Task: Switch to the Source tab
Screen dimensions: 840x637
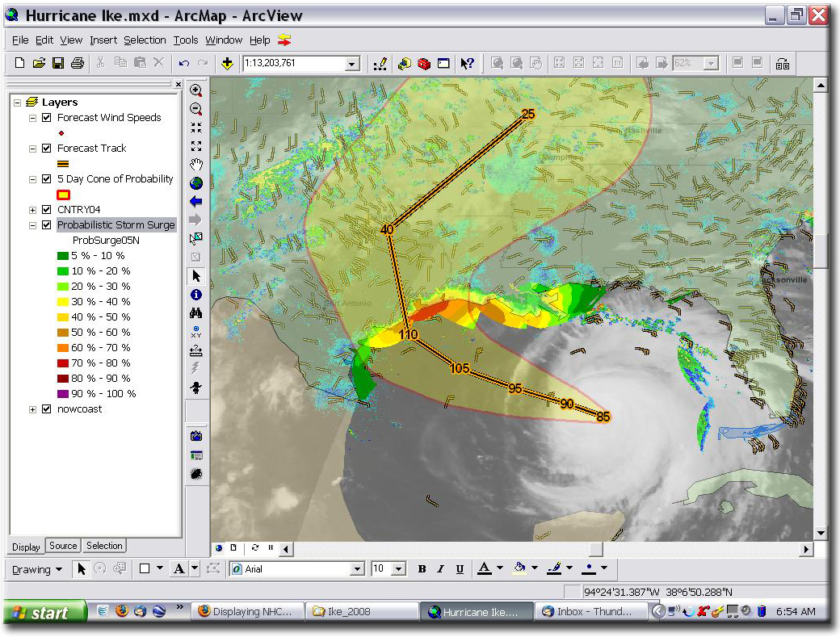Action: coord(63,546)
